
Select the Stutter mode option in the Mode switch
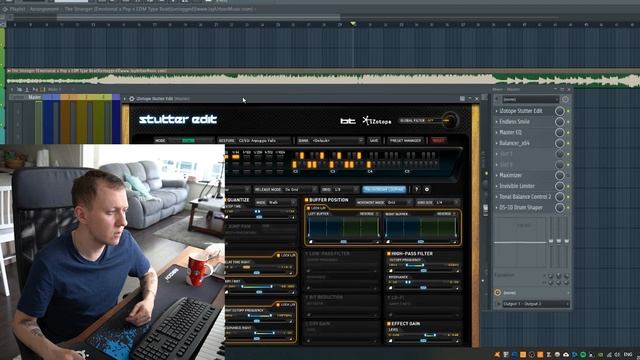[189, 140]
